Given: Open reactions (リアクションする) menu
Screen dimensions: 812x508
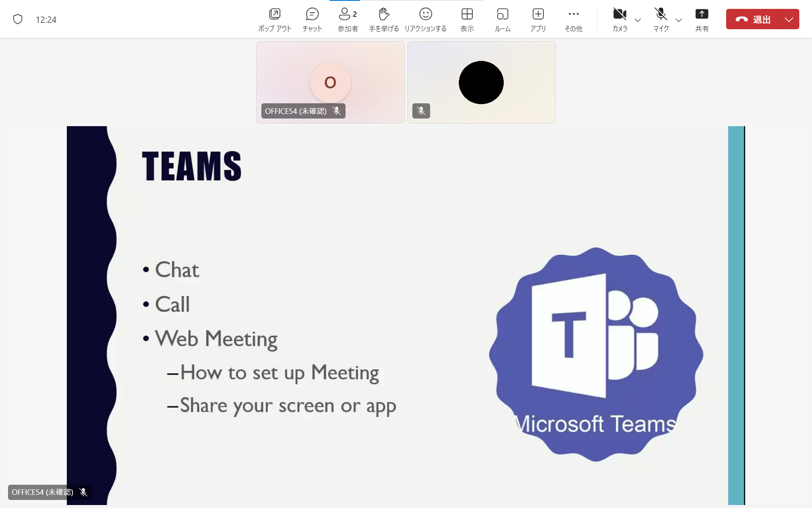Looking at the screenshot, I should [425, 19].
